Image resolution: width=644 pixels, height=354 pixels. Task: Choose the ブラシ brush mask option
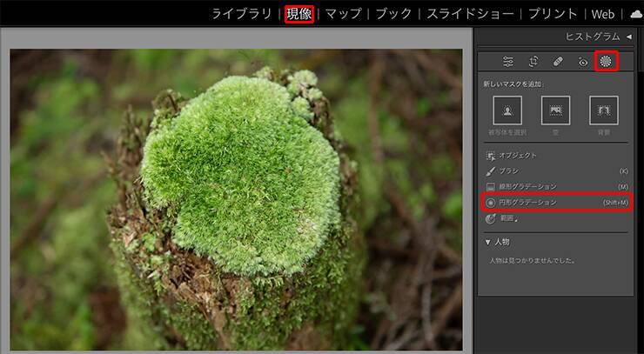[x=508, y=171]
